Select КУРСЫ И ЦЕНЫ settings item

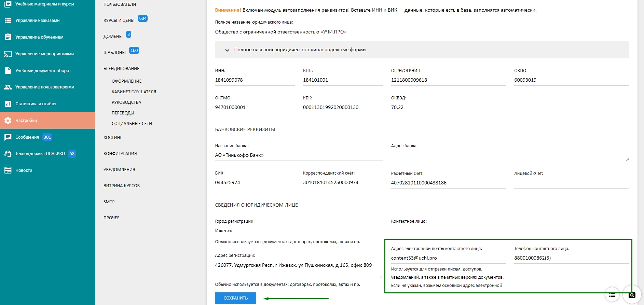click(119, 20)
